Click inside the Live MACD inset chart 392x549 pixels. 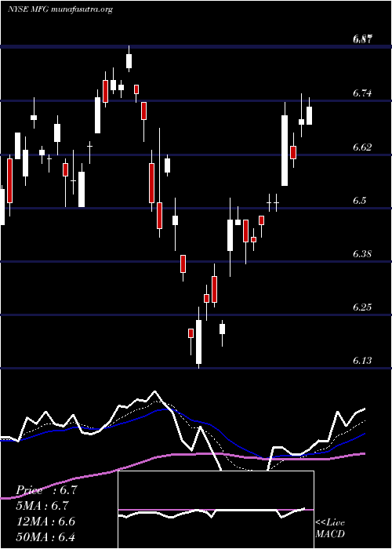[x=216, y=510]
